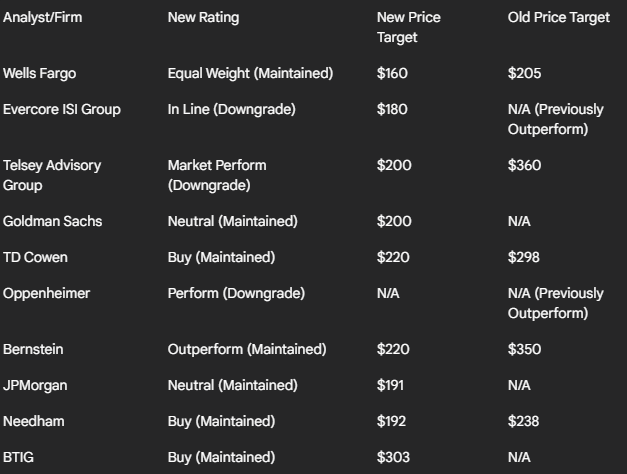Screen dimensions: 627x474
Task: Click the In Line (Downgrade) rating
Action: click(232, 110)
